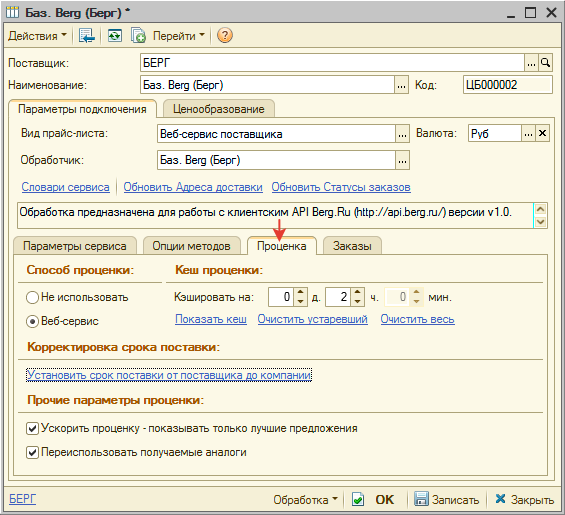Screen dimensions: 565x515
Task: Clear the Валюта field with X
Action: click(542, 134)
